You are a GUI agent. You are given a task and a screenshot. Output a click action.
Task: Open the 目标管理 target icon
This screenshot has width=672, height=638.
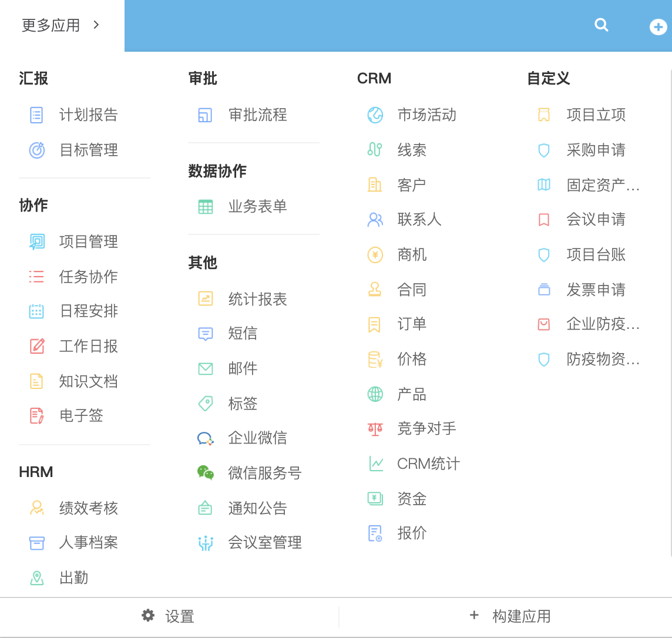[36, 150]
